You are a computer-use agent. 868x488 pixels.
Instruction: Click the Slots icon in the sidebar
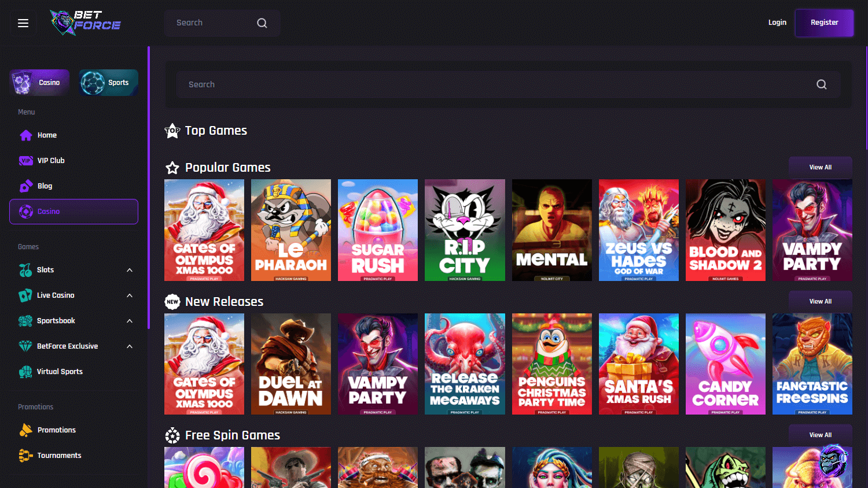pyautogui.click(x=26, y=269)
